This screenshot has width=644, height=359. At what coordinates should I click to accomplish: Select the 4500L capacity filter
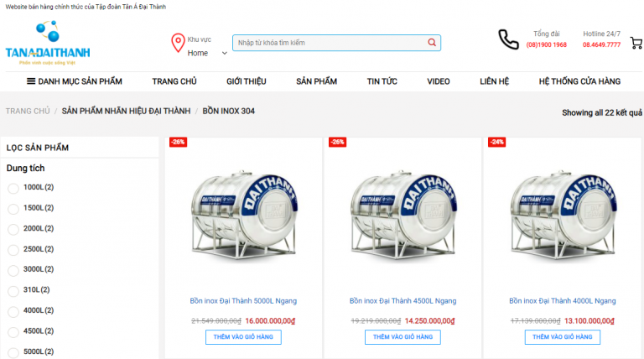click(13, 332)
